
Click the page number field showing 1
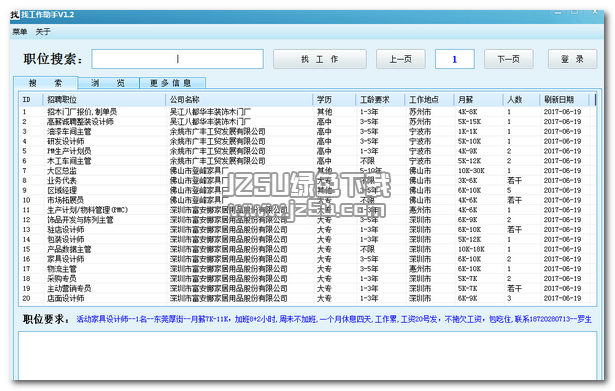click(x=455, y=59)
